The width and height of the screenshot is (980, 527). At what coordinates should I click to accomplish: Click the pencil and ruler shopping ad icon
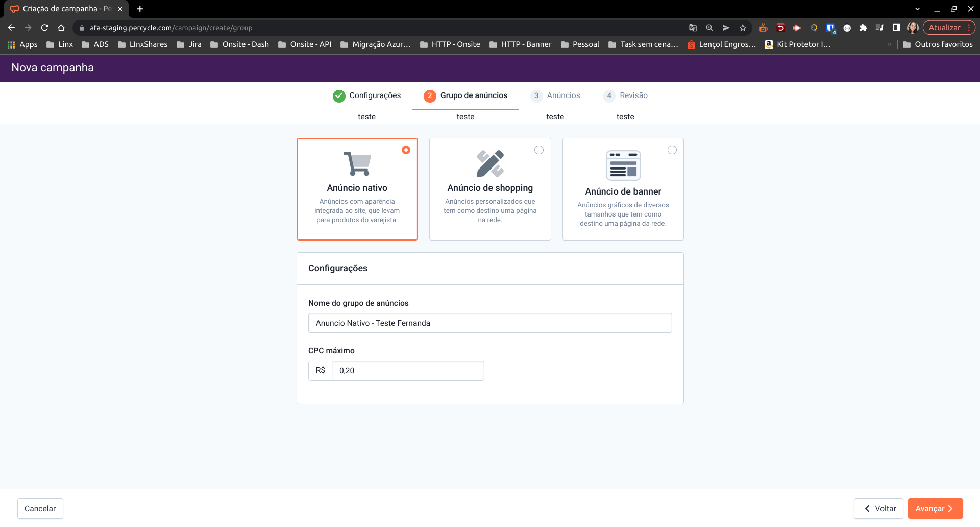(490, 163)
